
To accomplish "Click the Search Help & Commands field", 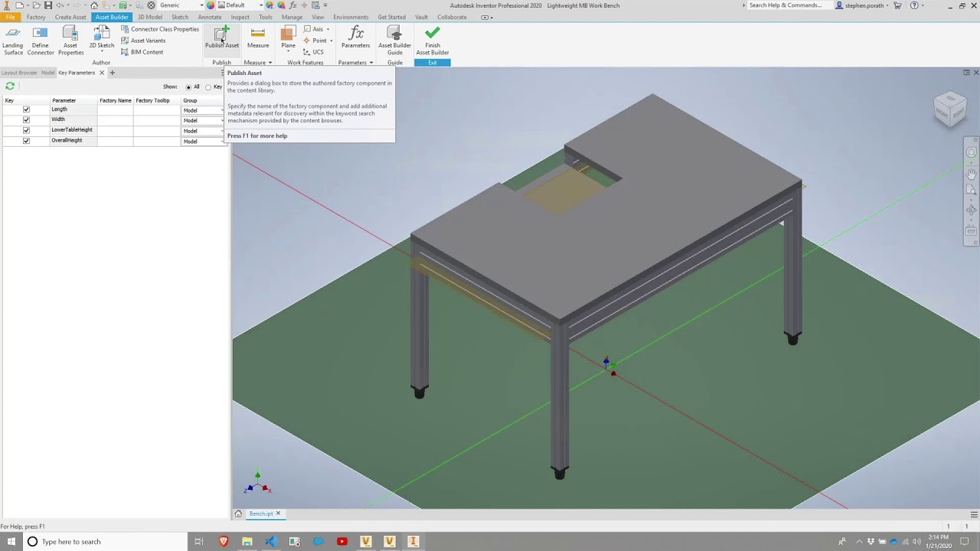I will pos(789,5).
